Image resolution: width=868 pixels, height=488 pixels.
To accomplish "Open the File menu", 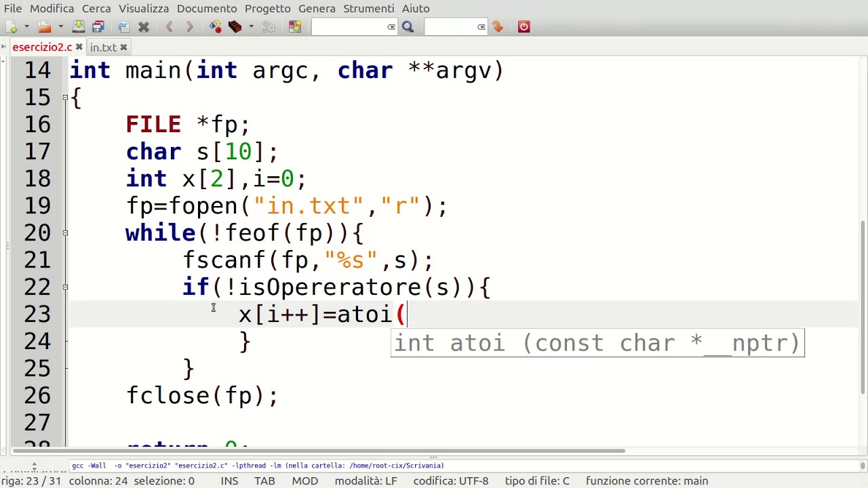I will pos(13,8).
